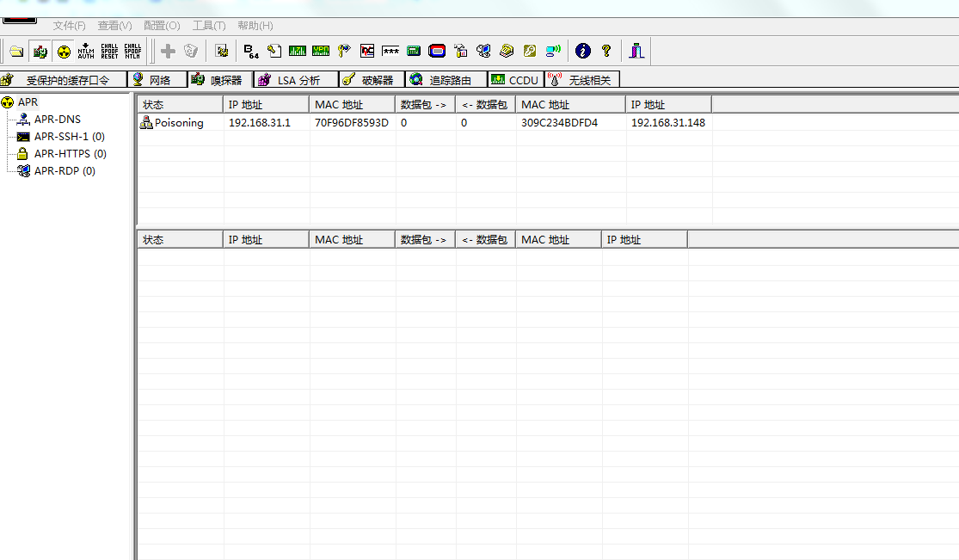Toggle the Start/Stop APR radiation icon
The width and height of the screenshot is (959, 560).
coord(64,52)
